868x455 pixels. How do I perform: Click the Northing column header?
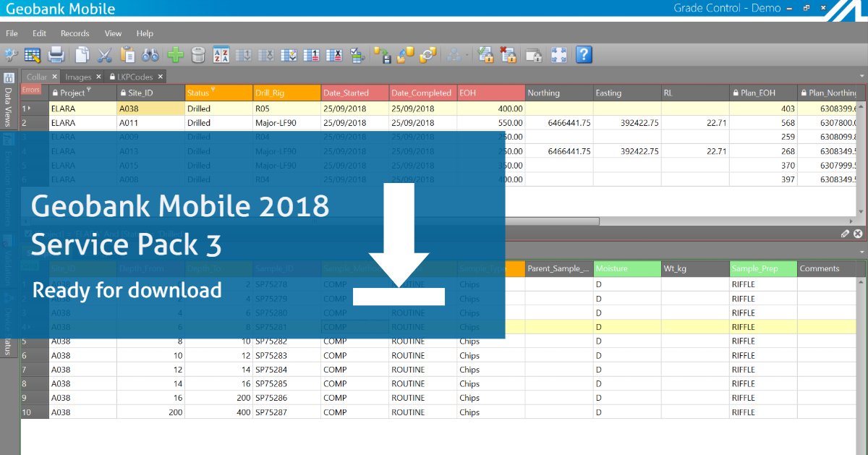coord(558,93)
